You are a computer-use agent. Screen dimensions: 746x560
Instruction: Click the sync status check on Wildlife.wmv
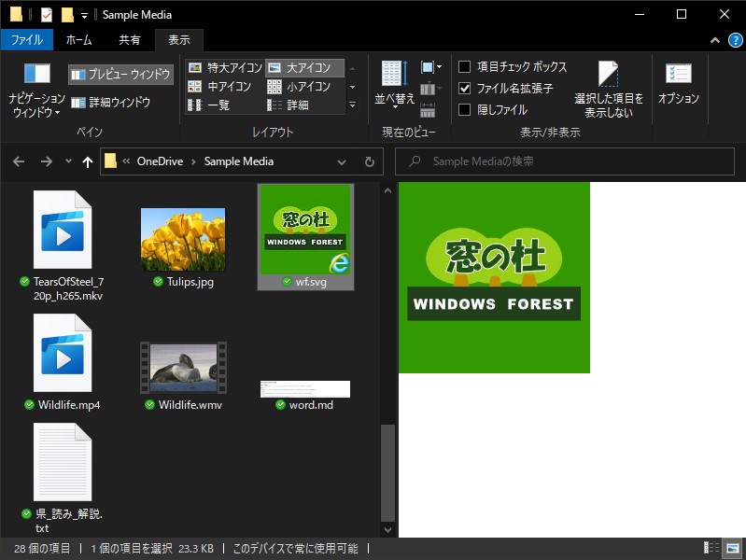click(150, 404)
